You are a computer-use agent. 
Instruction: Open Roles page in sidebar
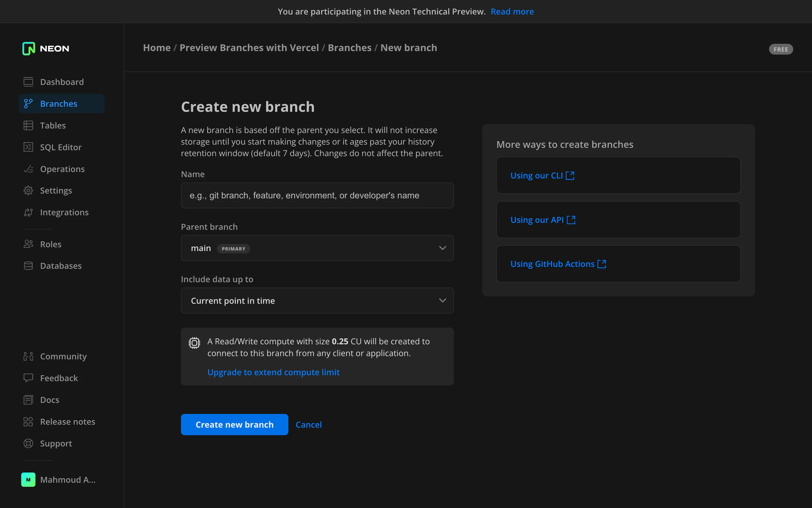tap(62, 244)
